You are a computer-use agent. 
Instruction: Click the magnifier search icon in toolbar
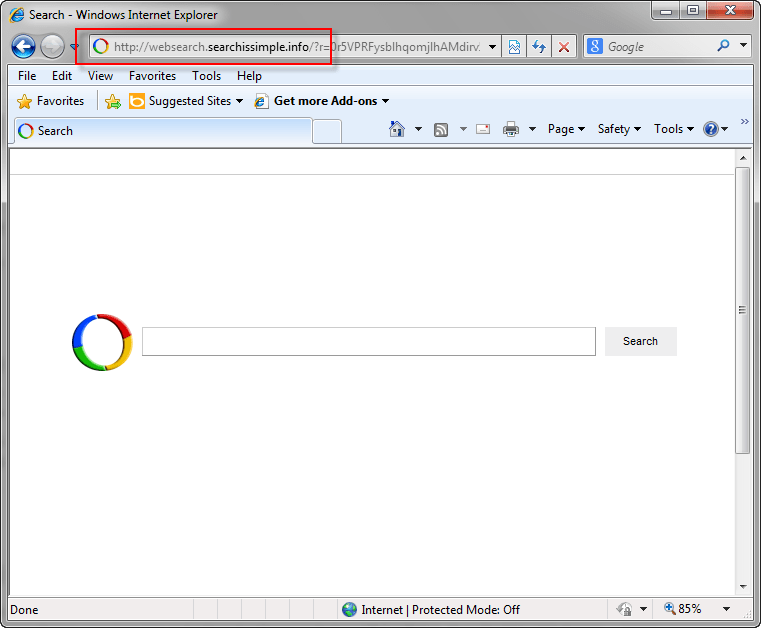[723, 46]
